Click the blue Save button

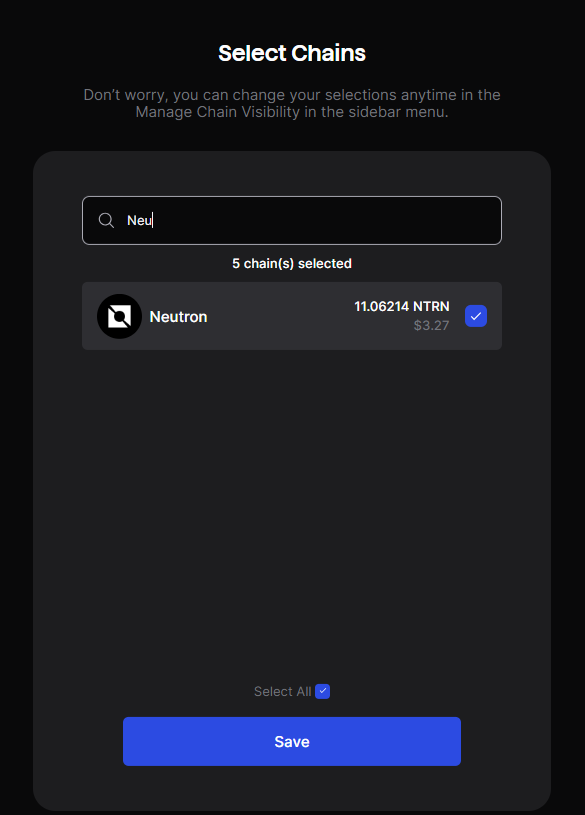pyautogui.click(x=292, y=741)
